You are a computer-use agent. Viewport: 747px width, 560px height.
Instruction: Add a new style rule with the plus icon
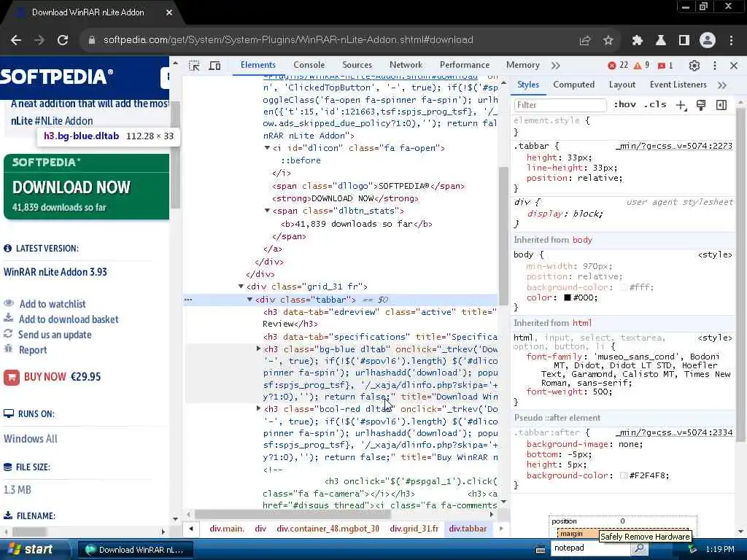click(x=681, y=105)
